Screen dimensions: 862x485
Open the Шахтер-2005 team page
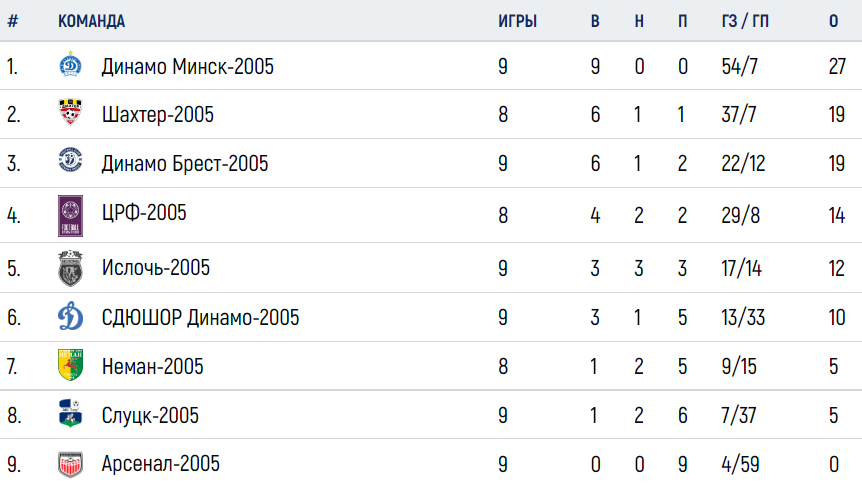click(158, 114)
